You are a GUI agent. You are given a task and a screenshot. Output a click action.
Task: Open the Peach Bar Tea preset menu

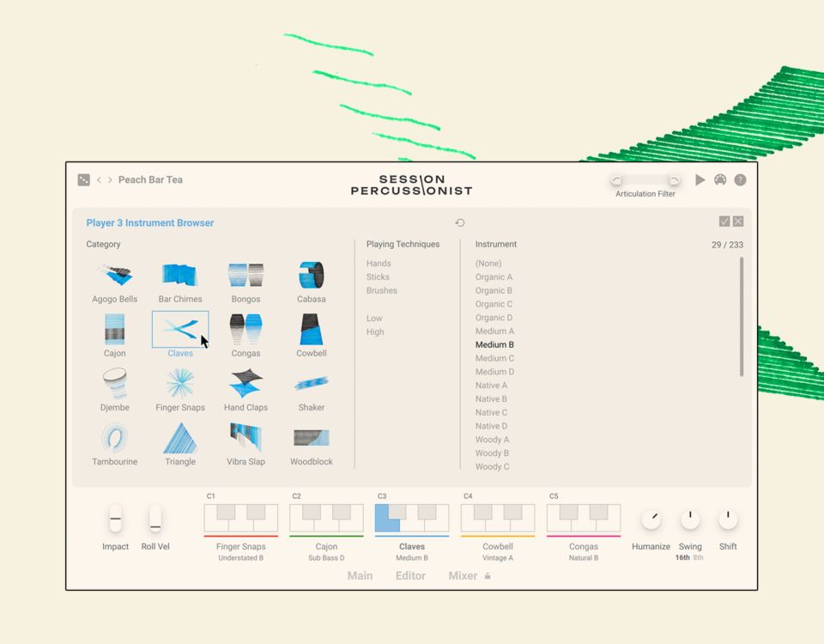tap(150, 180)
